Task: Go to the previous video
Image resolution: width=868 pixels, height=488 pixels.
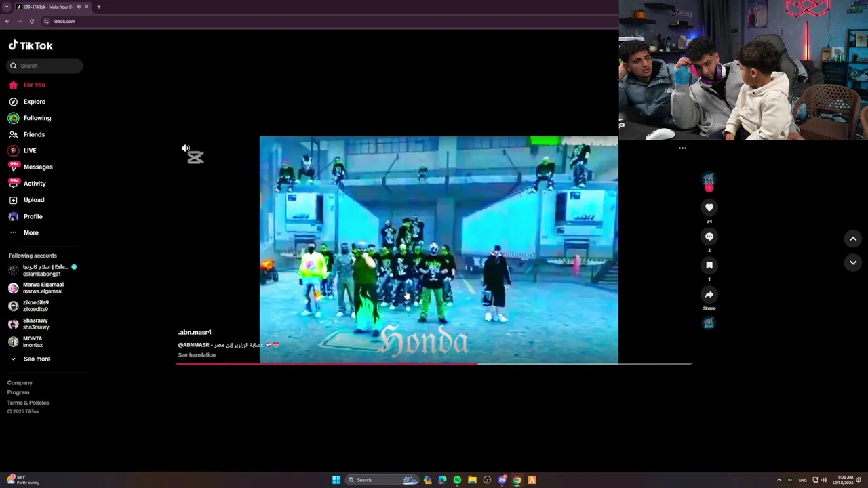Action: (853, 239)
